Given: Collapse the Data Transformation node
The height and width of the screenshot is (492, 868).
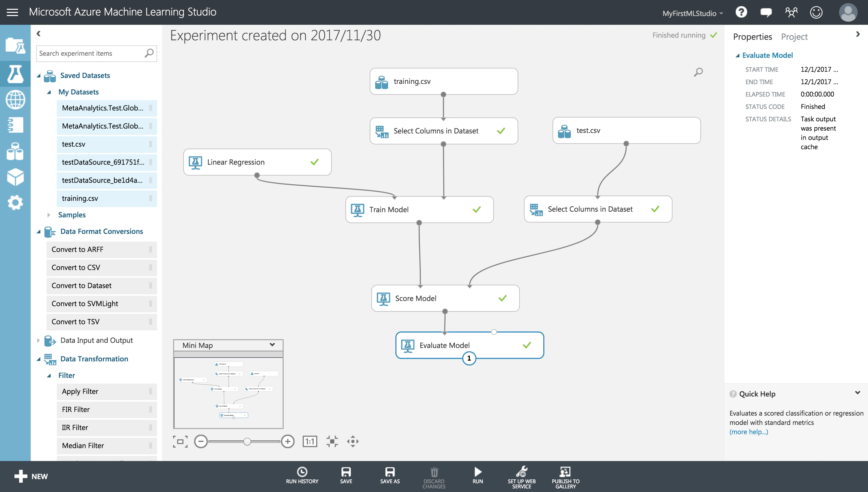Looking at the screenshot, I should [38, 359].
